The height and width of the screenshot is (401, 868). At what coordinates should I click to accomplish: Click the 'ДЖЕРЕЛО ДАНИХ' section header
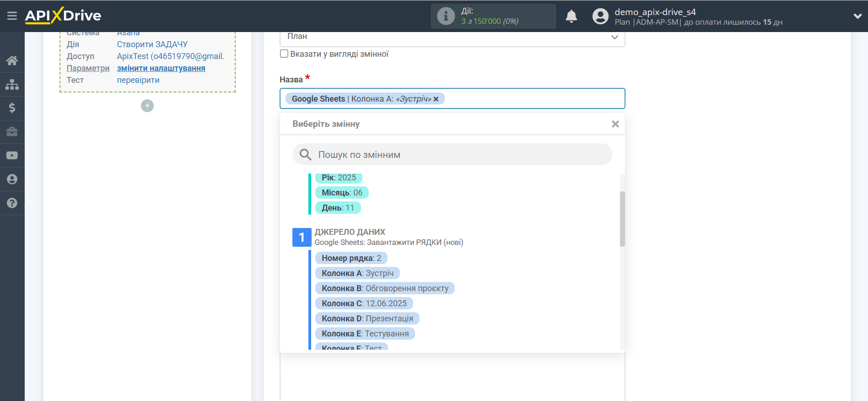pyautogui.click(x=350, y=232)
